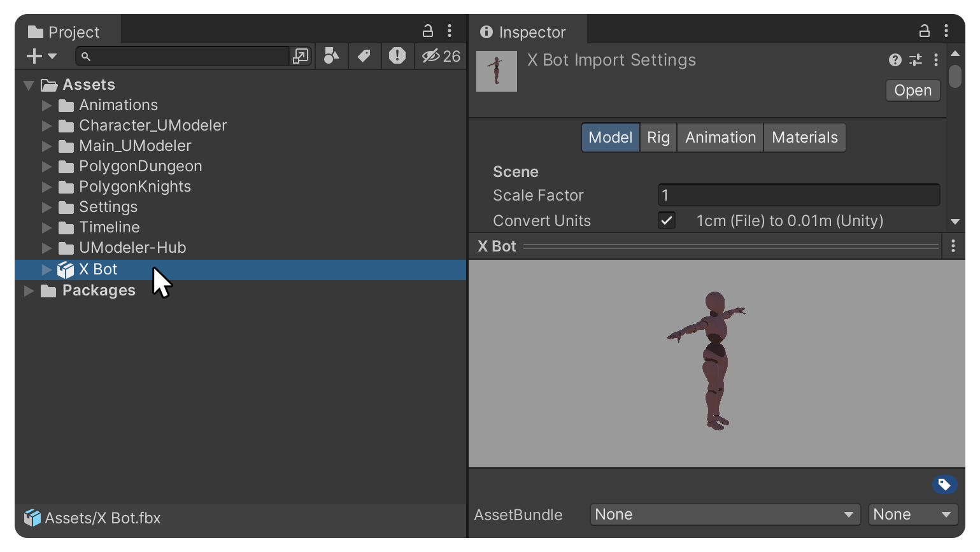Select the Materials tab
Viewport: 980px width, 552px height.
(805, 138)
